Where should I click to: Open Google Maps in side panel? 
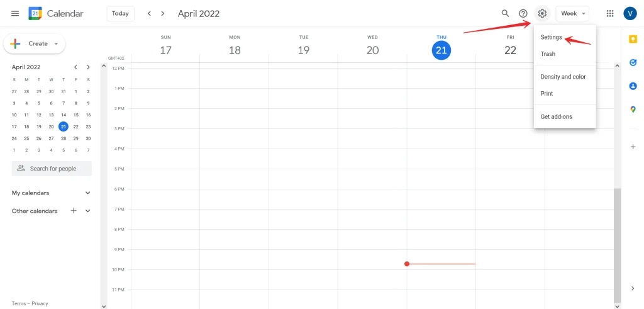633,110
